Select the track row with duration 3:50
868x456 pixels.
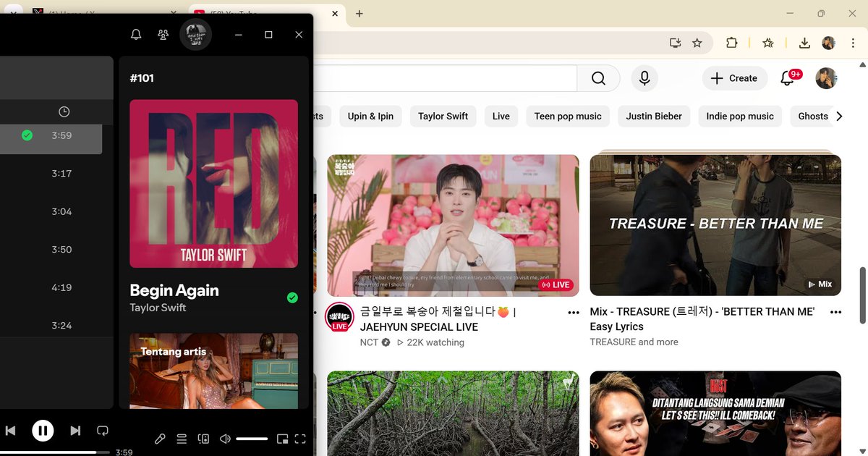coord(51,250)
